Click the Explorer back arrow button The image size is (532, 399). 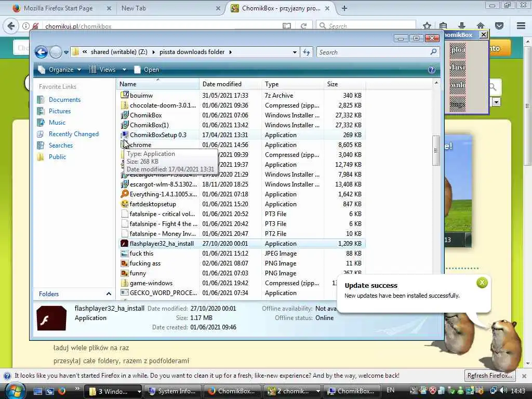pos(42,52)
